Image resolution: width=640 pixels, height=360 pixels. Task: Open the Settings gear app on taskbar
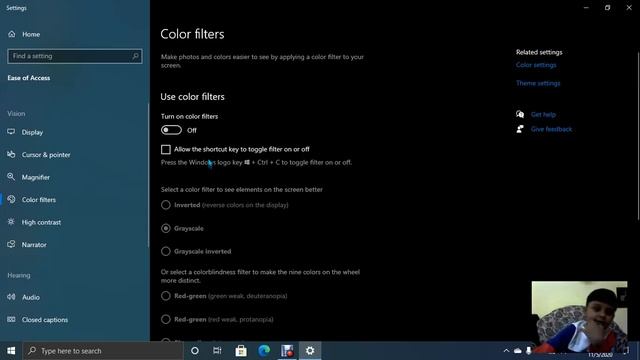(x=310, y=351)
